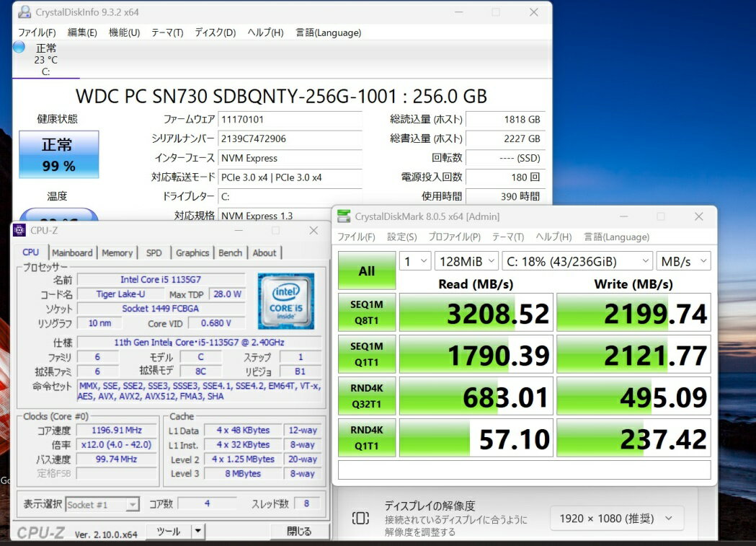Click the empty comment field in CrystalDiskMark

pos(525,470)
